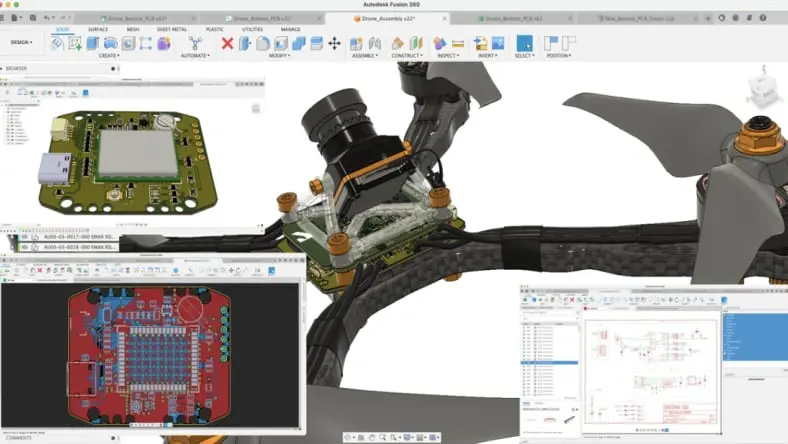788x444 pixels.
Task: Click the Interference icon in Inspect
Action: (440, 43)
